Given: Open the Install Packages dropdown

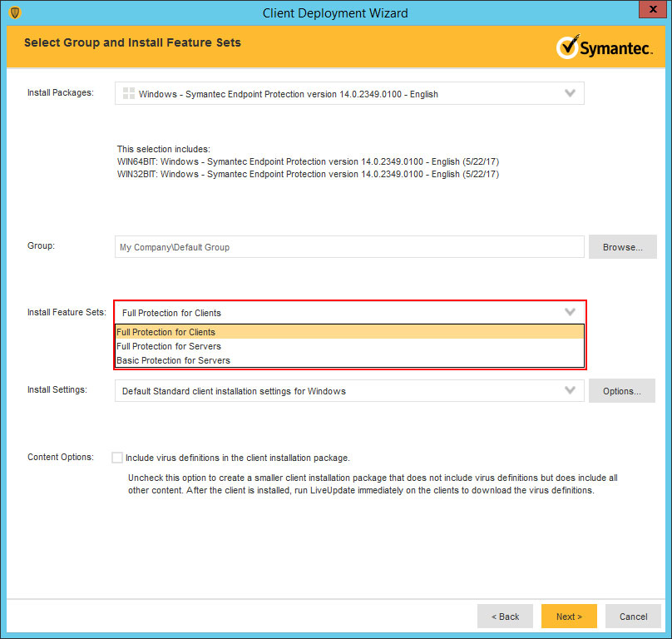Looking at the screenshot, I should point(570,93).
